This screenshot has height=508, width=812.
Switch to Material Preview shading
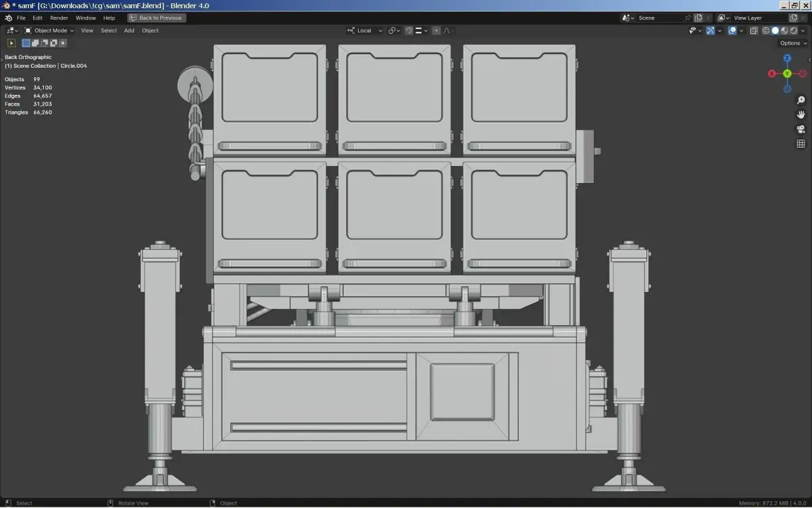tap(784, 30)
